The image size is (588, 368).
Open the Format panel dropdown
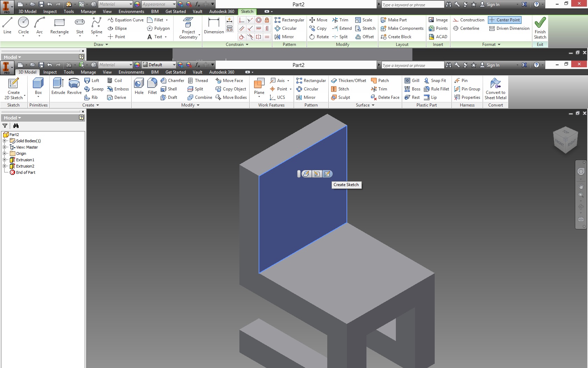(491, 45)
